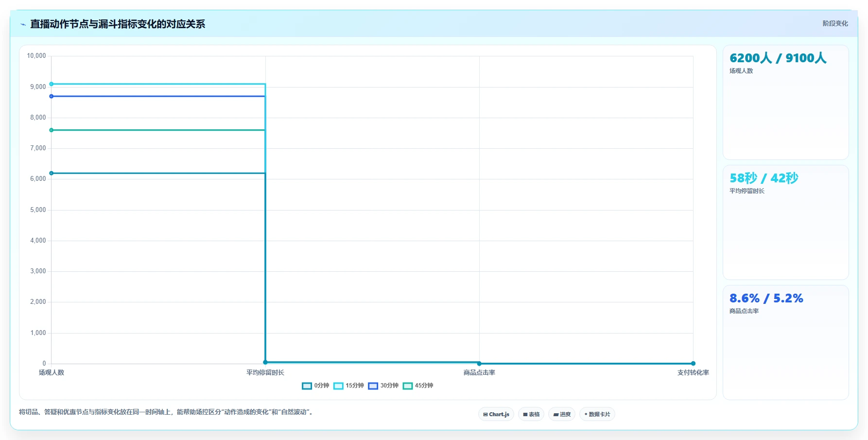Viewport: 868px width, 440px height.
Task: Toggle the 0分钟 series in the legend
Action: click(x=315, y=386)
